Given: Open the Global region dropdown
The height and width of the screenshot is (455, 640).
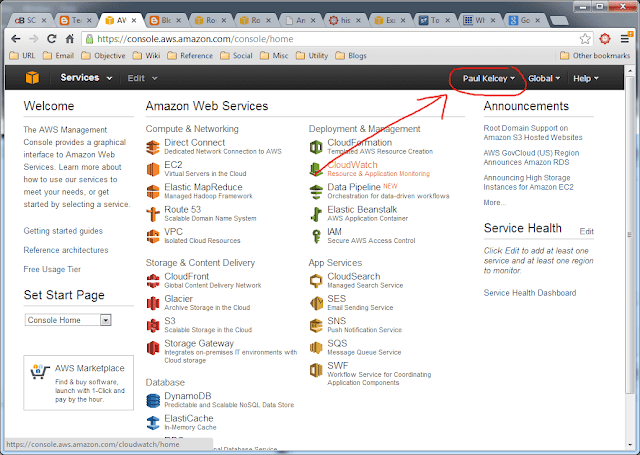Looking at the screenshot, I should (x=544, y=78).
